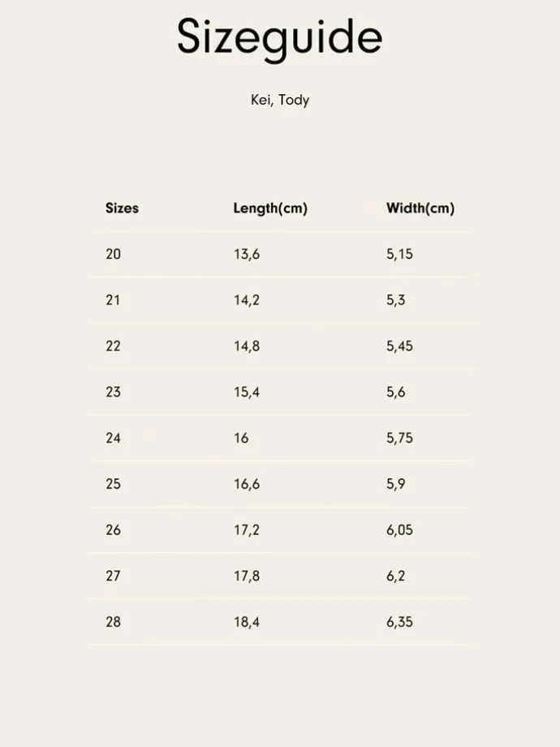This screenshot has height=747, width=560.
Task: Click the width value 6,35
Action: click(399, 622)
